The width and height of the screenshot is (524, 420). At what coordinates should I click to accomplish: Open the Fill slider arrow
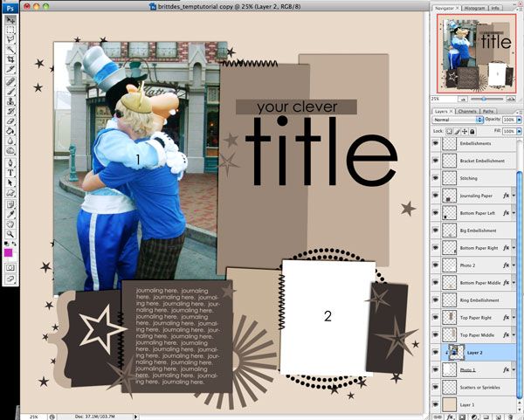point(520,131)
